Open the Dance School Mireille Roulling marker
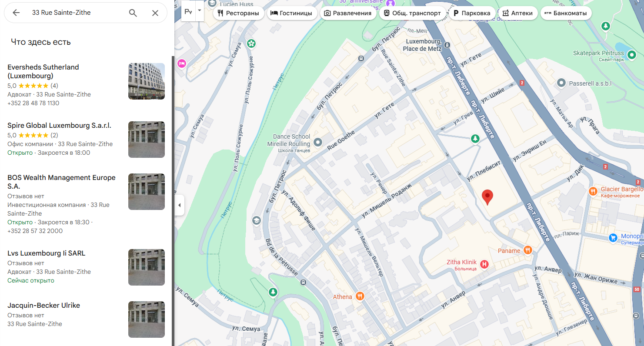 318,142
